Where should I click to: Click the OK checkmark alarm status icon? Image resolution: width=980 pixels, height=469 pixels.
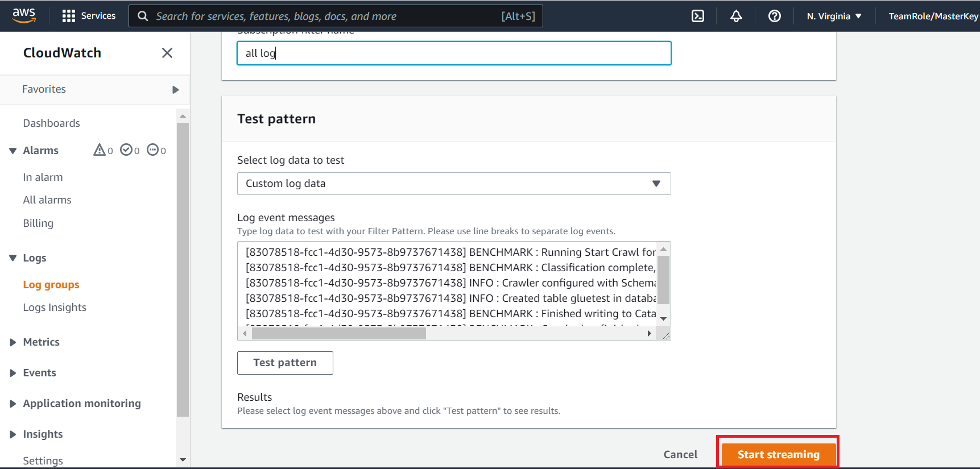[x=126, y=150]
